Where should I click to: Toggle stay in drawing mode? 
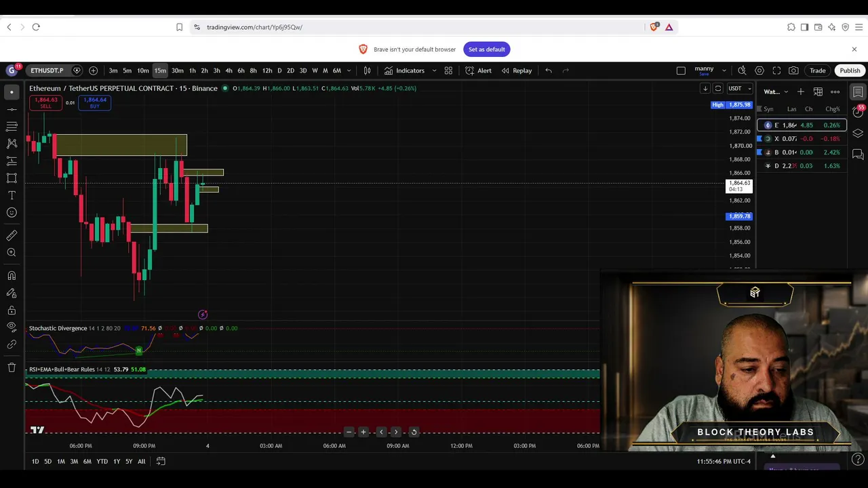pyautogui.click(x=12, y=293)
